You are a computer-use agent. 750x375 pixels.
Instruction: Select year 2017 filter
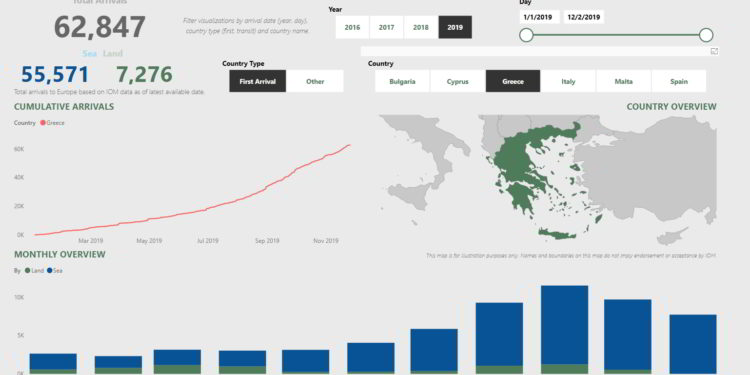tap(386, 27)
